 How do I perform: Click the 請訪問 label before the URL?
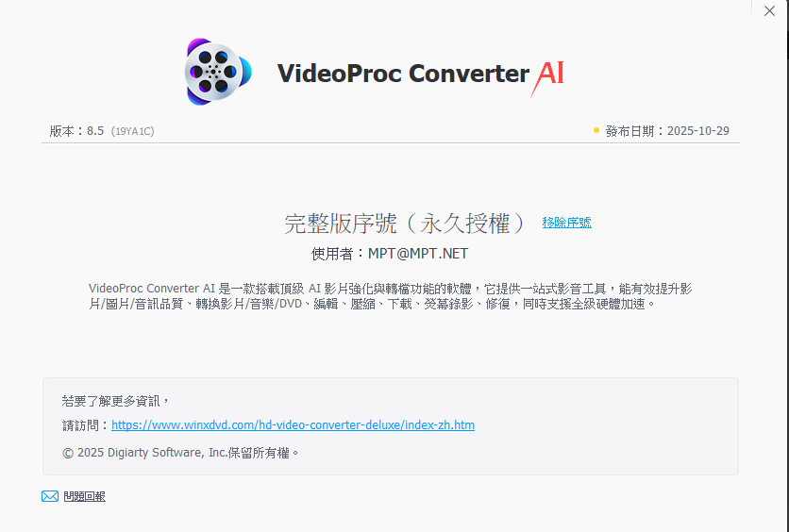[86, 425]
